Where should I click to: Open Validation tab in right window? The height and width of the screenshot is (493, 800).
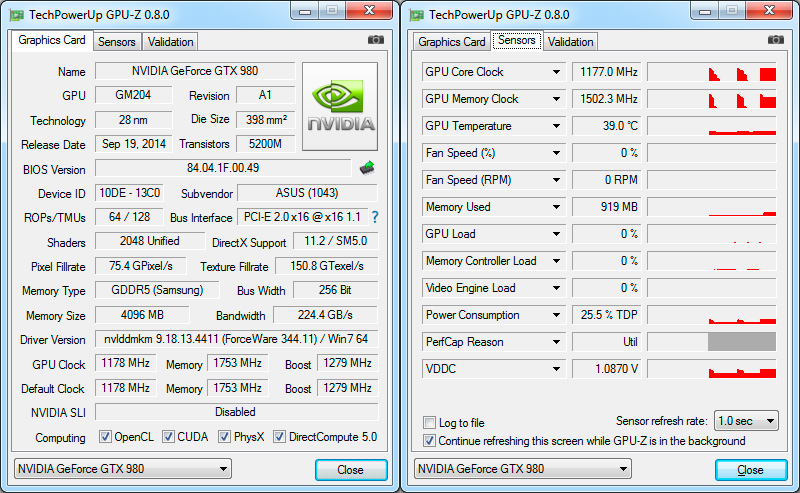pyautogui.click(x=570, y=42)
